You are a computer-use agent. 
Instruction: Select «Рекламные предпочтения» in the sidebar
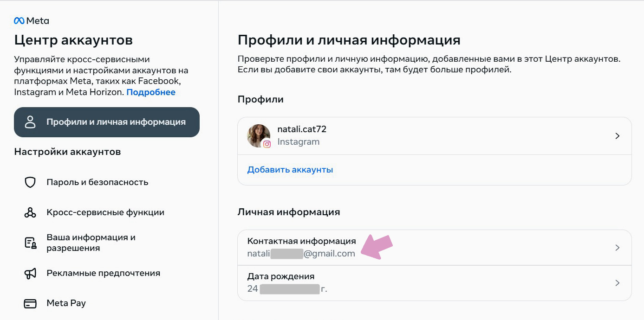[x=103, y=273]
